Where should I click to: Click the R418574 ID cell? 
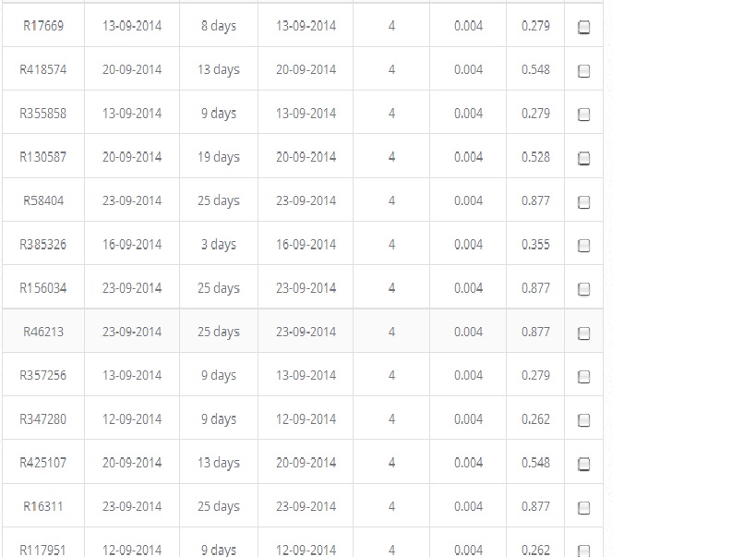(43, 69)
